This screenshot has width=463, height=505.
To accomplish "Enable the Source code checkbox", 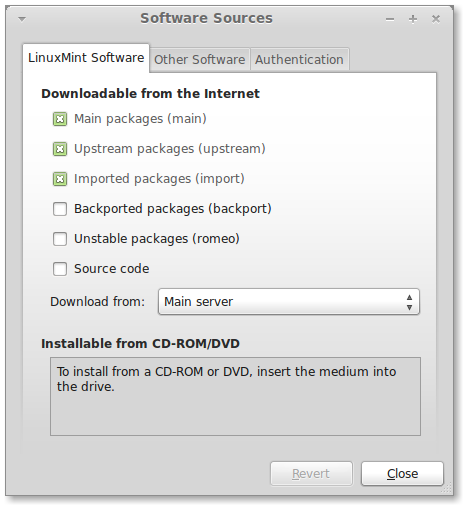I will (x=60, y=269).
